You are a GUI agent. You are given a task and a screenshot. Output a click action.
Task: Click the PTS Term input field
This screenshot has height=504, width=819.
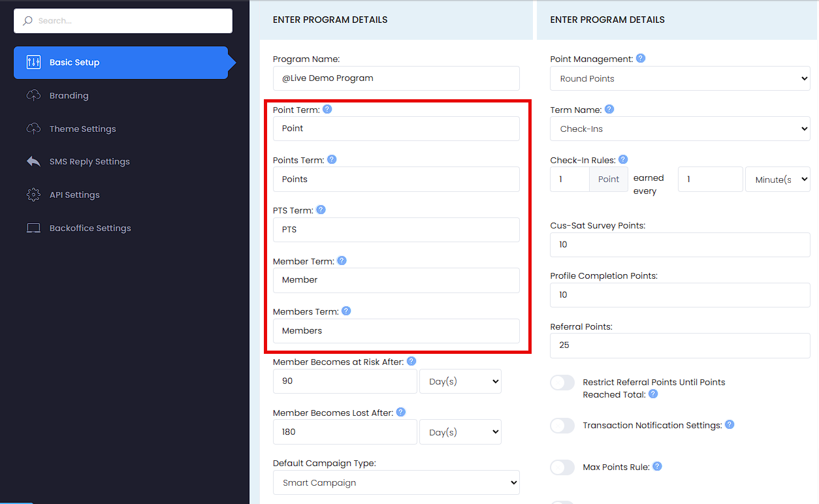(x=396, y=230)
